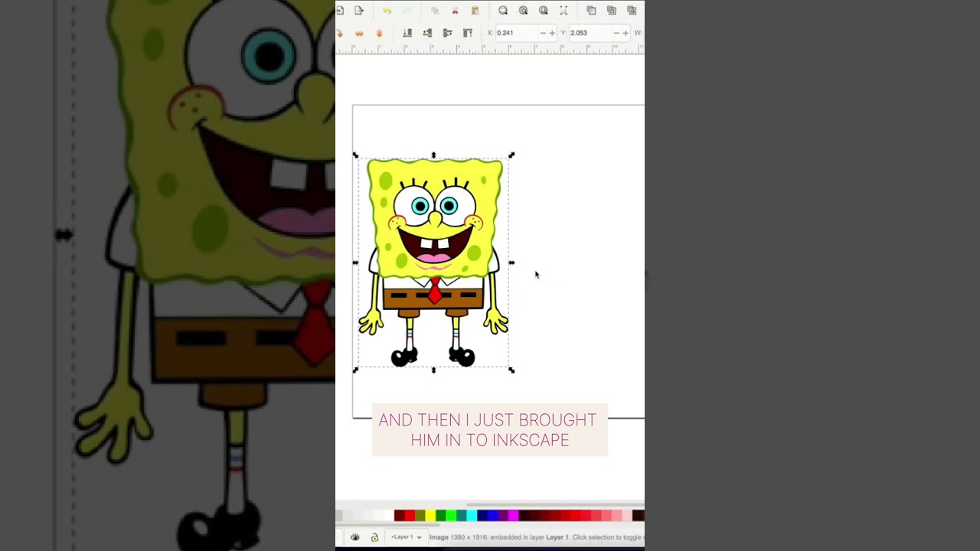Image resolution: width=980 pixels, height=551 pixels.
Task: Click the horizontal scrollbar above palette
Action: [556, 506]
